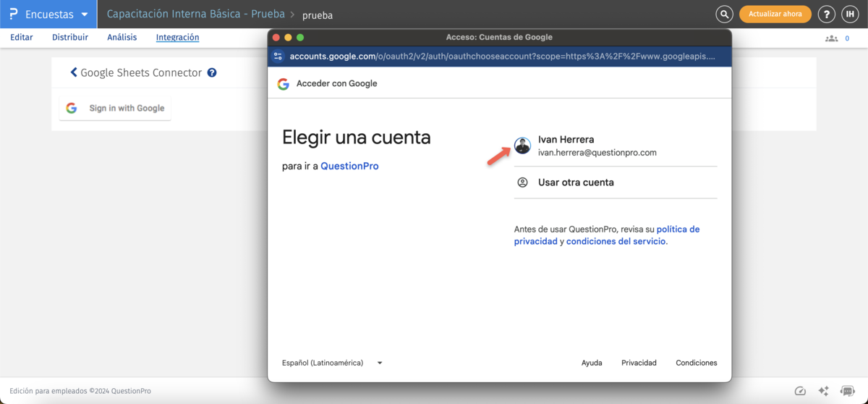Image resolution: width=868 pixels, height=404 pixels.
Task: Switch to the Integración tab
Action: (x=177, y=38)
